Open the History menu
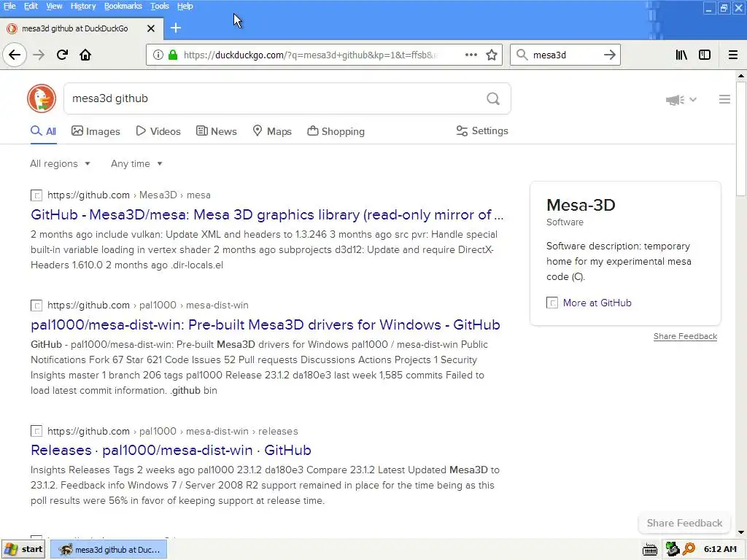 (x=83, y=6)
